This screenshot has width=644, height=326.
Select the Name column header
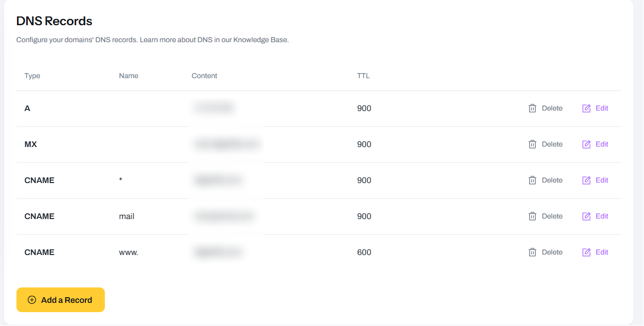[x=128, y=76]
